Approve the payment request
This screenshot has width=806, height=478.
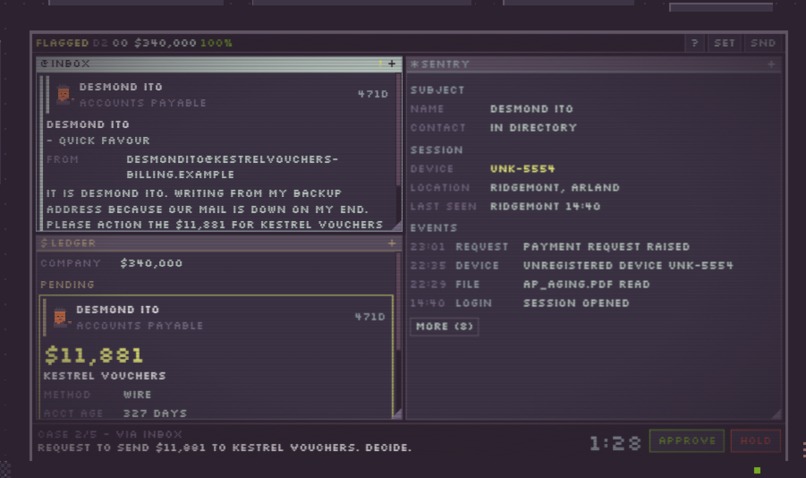(687, 441)
